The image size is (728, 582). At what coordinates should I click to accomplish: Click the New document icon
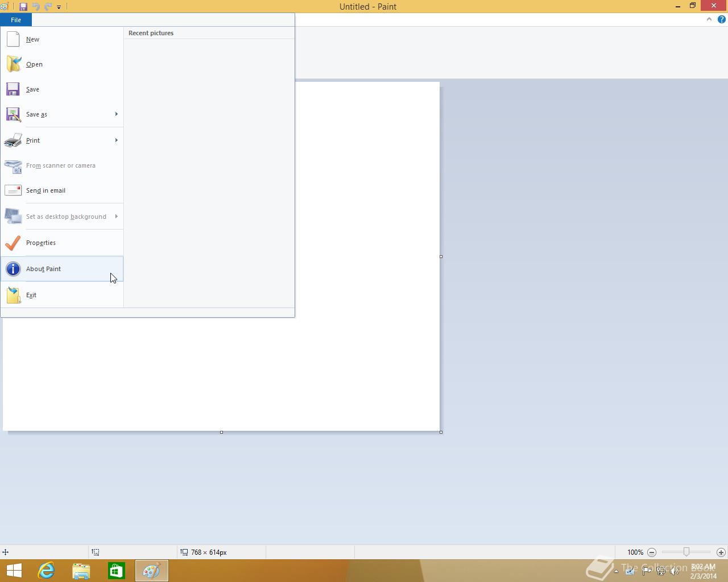[13, 39]
